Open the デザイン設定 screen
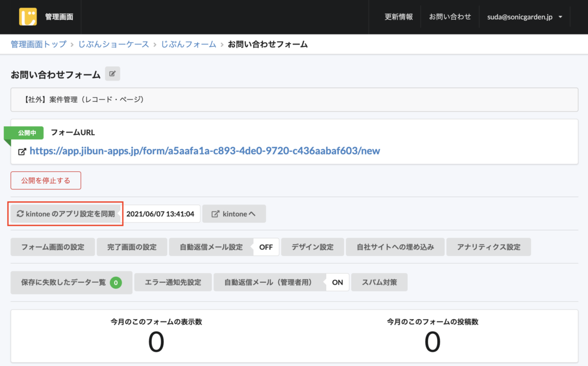588x366 pixels. tap(313, 246)
